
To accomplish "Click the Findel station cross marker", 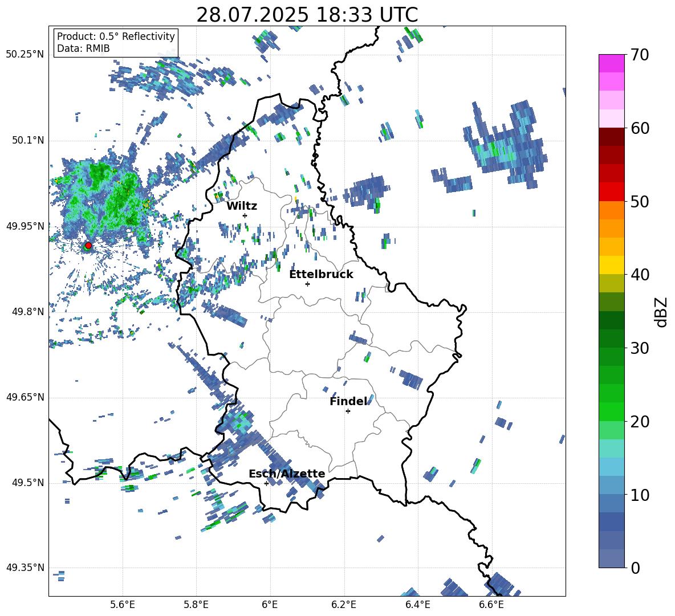I will coord(348,411).
